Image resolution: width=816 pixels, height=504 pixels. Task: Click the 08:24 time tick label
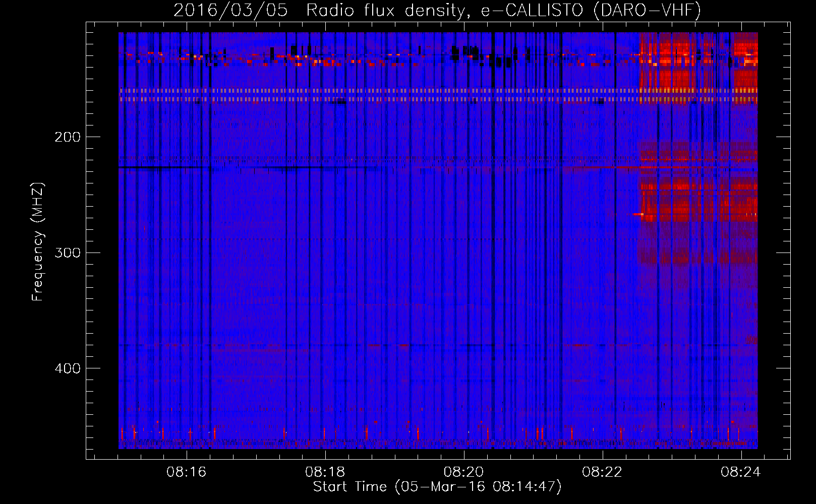pyautogui.click(x=741, y=472)
